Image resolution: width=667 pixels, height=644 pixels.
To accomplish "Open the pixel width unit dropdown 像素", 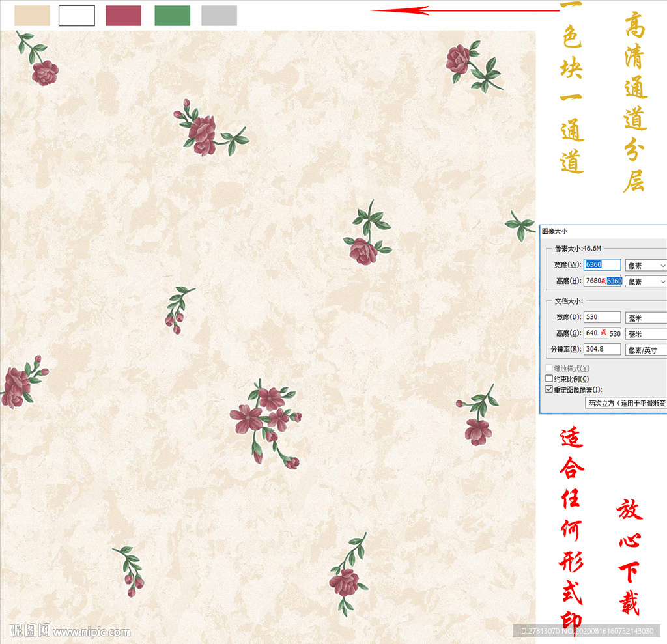I will tap(646, 266).
